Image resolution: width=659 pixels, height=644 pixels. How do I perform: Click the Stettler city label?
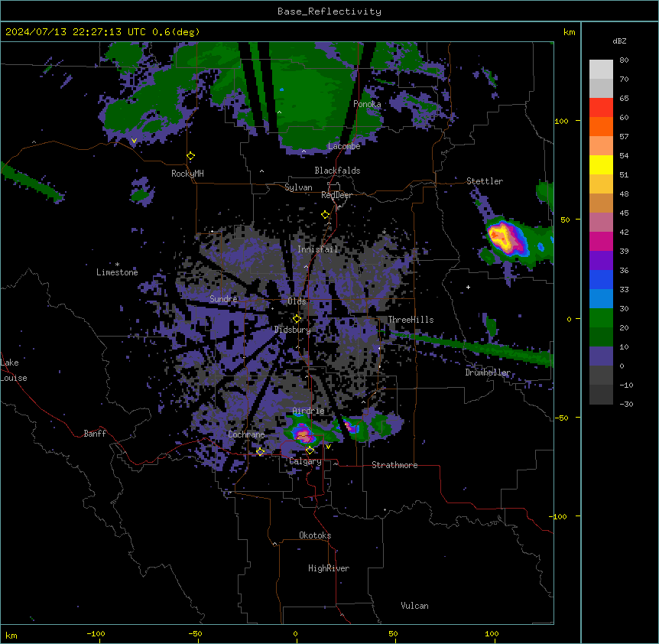485,181
